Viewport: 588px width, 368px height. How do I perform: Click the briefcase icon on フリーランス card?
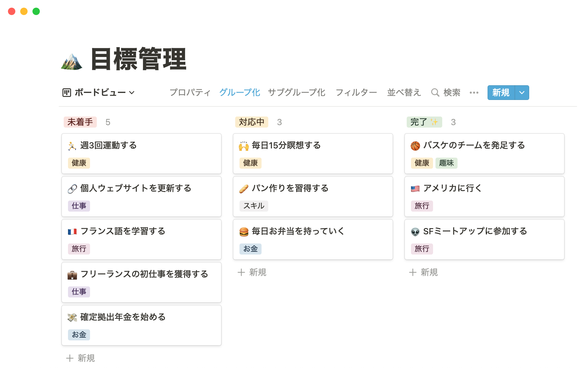72,275
